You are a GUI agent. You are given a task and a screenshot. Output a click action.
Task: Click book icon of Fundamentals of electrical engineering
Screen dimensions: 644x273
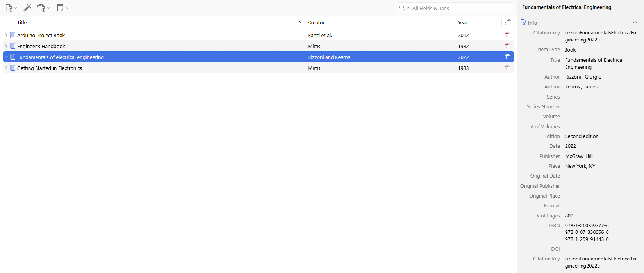coord(12,57)
